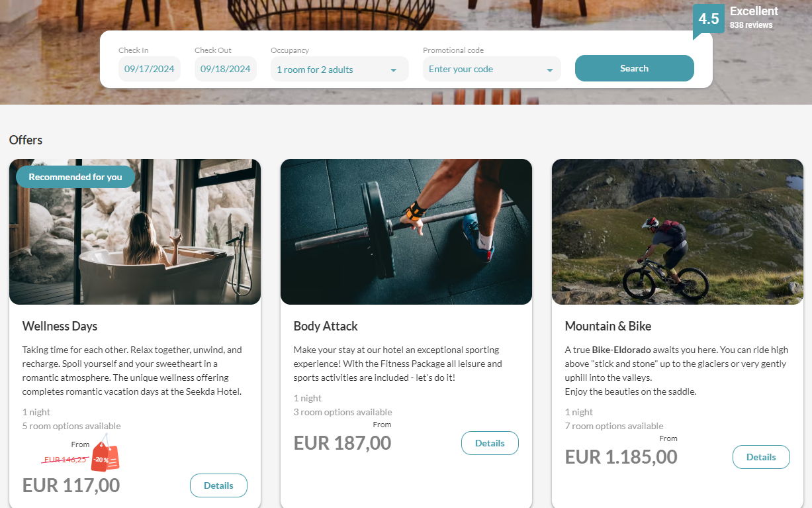The width and height of the screenshot is (812, 508).
Task: Click the Search button
Action: pyautogui.click(x=634, y=68)
